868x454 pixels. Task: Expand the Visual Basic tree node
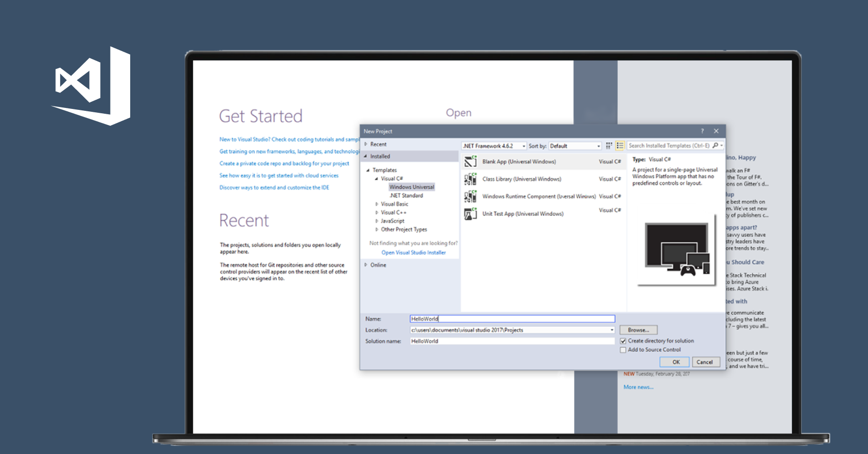(x=377, y=204)
